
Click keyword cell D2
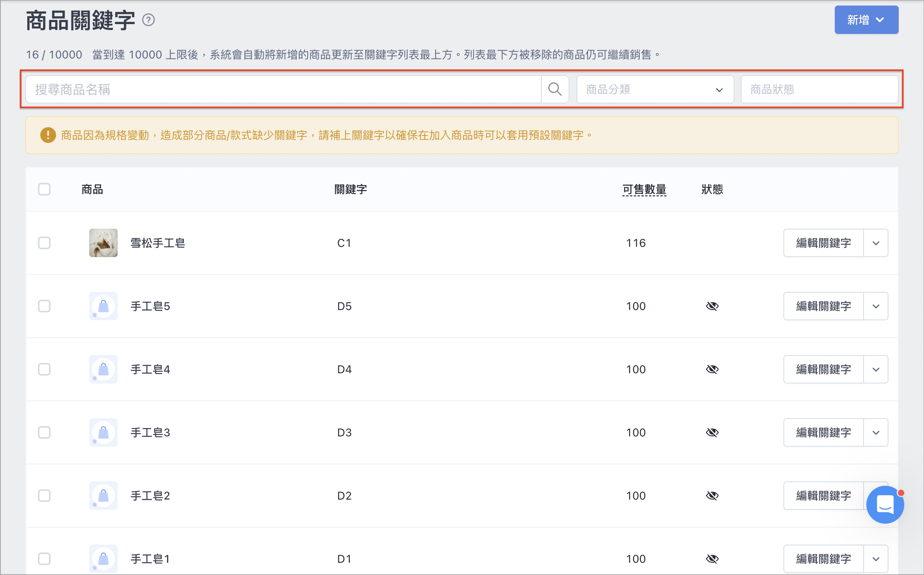[344, 496]
